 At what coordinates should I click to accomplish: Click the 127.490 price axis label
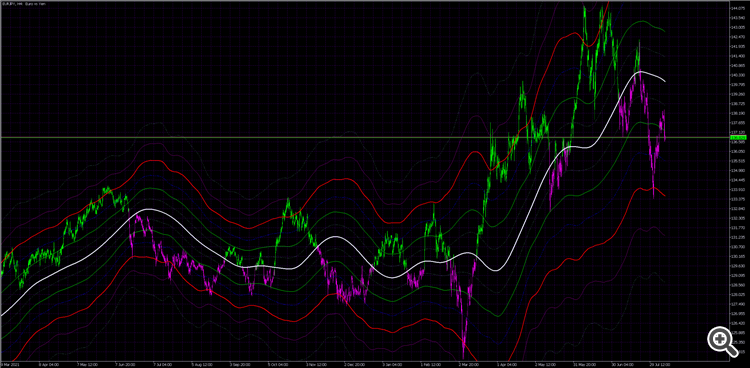click(737, 304)
